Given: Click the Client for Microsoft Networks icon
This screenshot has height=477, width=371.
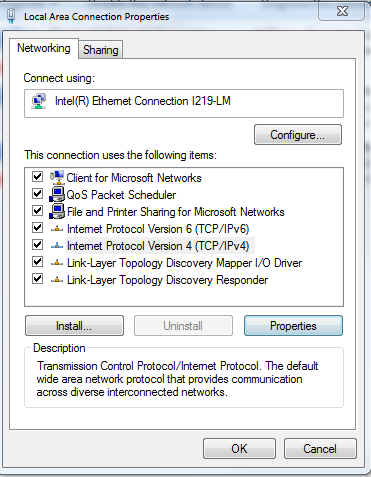Looking at the screenshot, I should tap(57, 177).
